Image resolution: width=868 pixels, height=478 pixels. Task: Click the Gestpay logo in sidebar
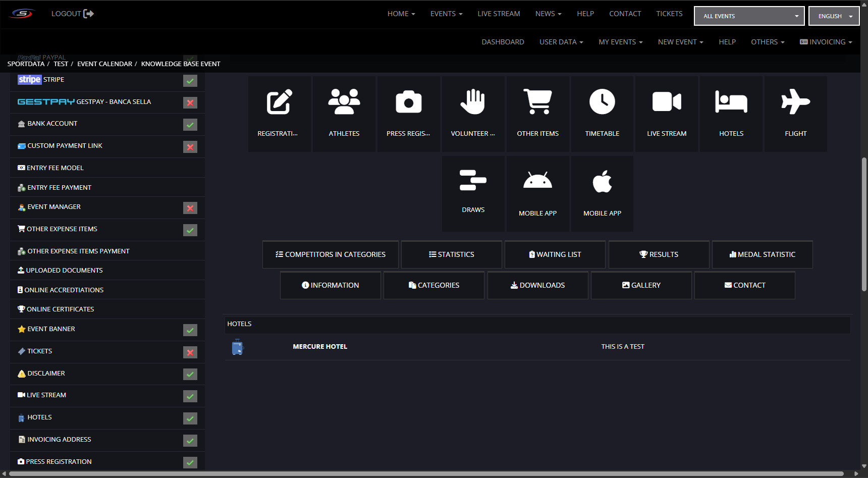point(46,101)
